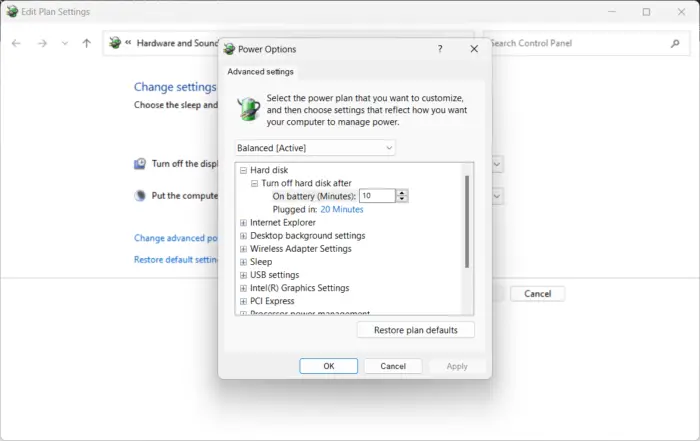Select the Advanced settings tab
The image size is (700, 441).
pyautogui.click(x=260, y=71)
